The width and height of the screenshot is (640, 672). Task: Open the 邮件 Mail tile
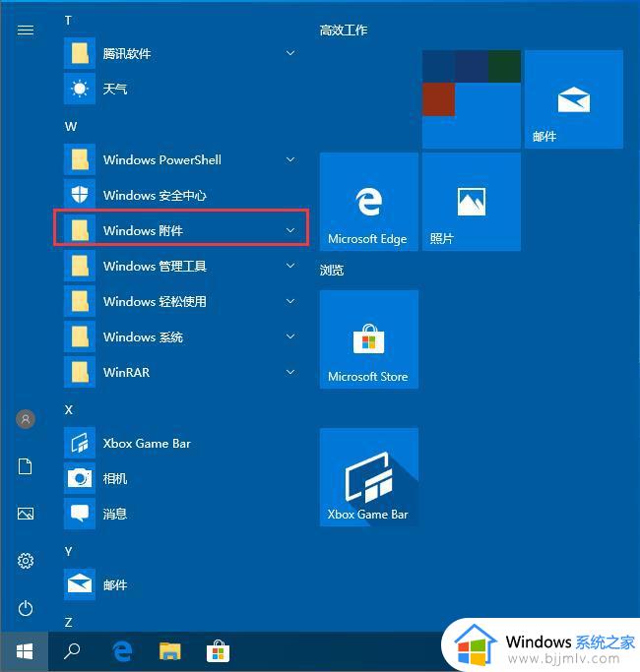pyautogui.click(x=574, y=99)
